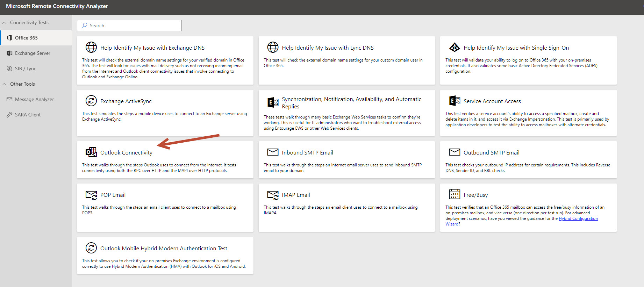
Task: Click the Service Account Access description text
Action: click(x=527, y=119)
